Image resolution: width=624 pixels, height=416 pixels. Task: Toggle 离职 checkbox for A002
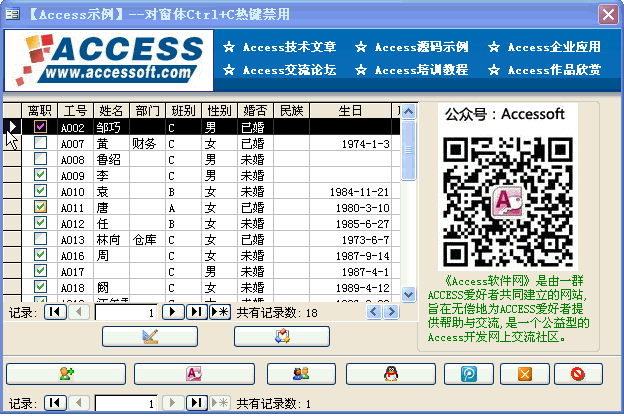40,127
